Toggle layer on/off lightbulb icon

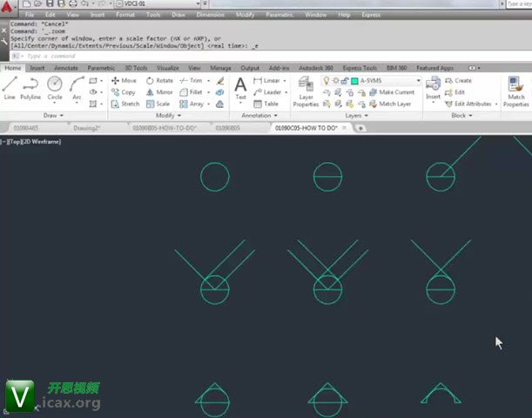(326, 80)
